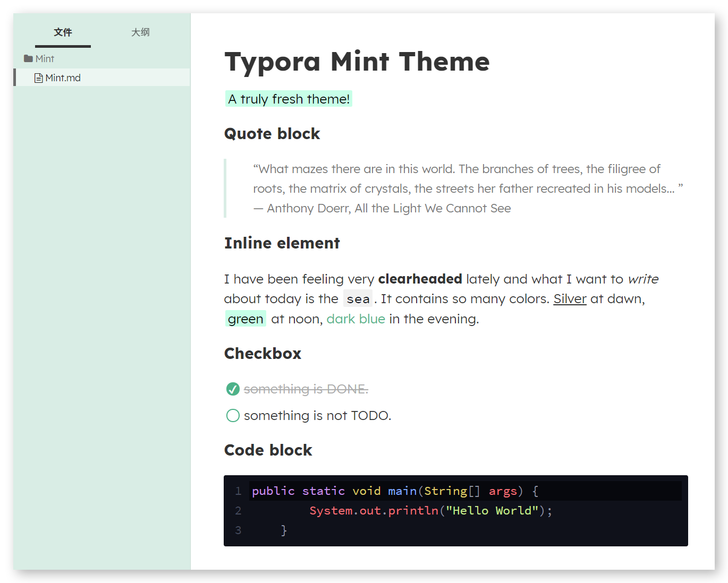The image size is (728, 583).
Task: Click the Mint folder icon
Action: coord(28,58)
